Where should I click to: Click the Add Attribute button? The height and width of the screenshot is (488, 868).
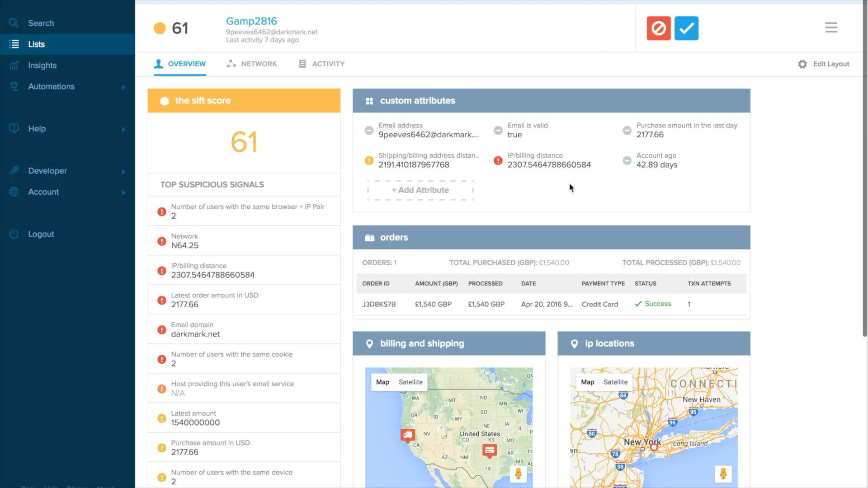(x=420, y=190)
